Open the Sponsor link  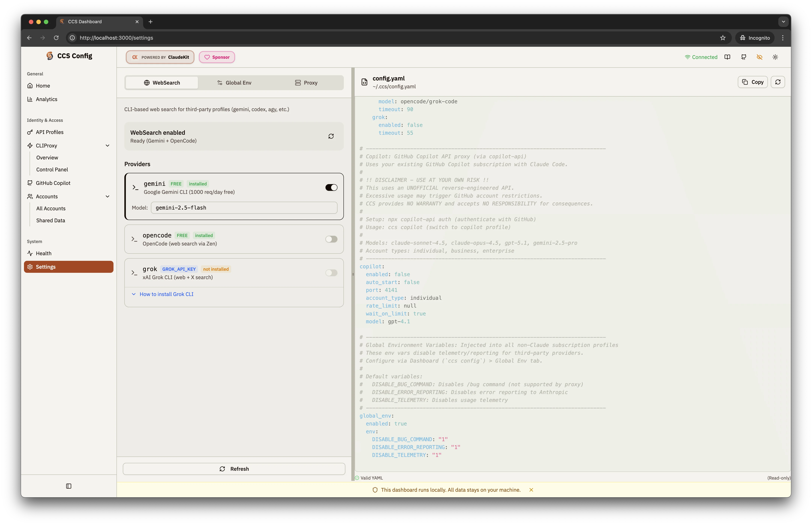coord(217,57)
